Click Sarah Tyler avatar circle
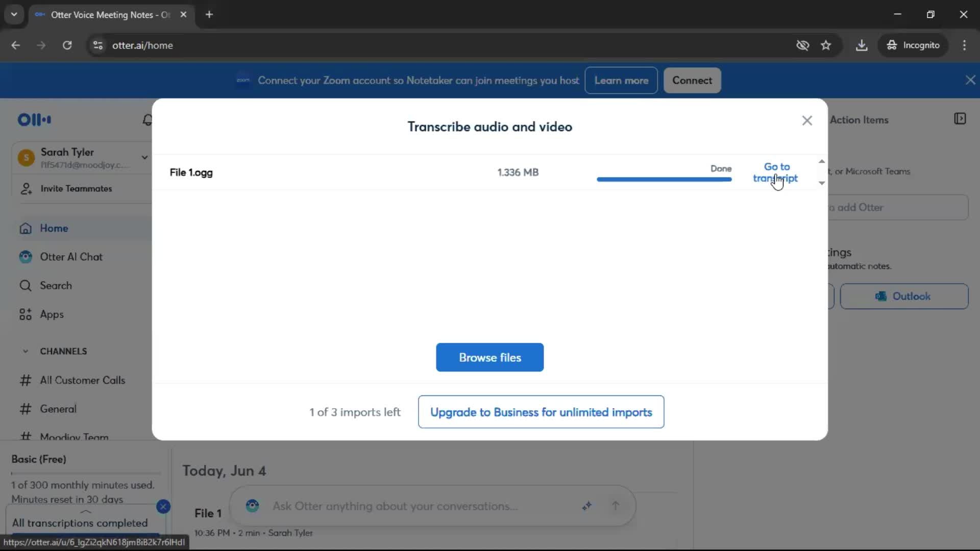The width and height of the screenshot is (980, 551). tap(26, 158)
